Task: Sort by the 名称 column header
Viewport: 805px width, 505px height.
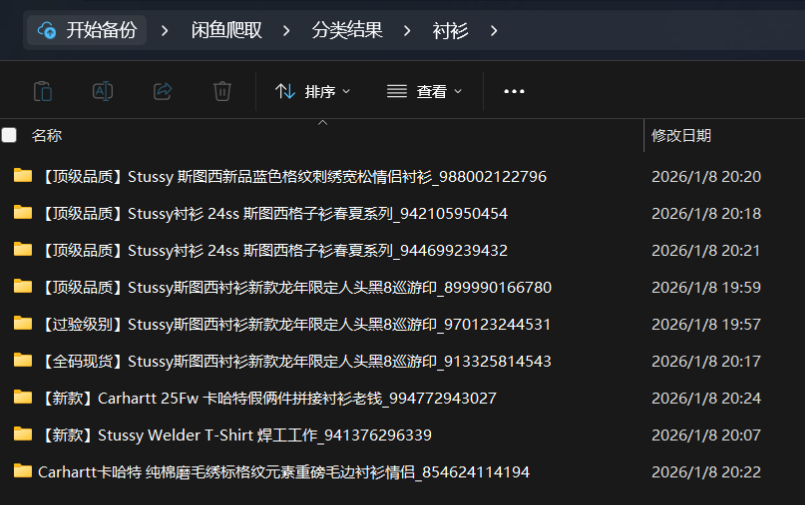Action: (x=47, y=135)
